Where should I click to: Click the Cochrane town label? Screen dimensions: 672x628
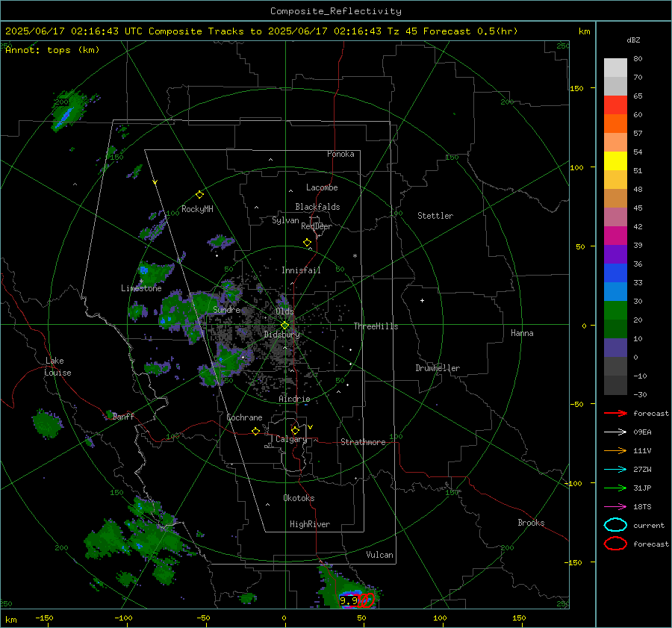click(x=244, y=417)
